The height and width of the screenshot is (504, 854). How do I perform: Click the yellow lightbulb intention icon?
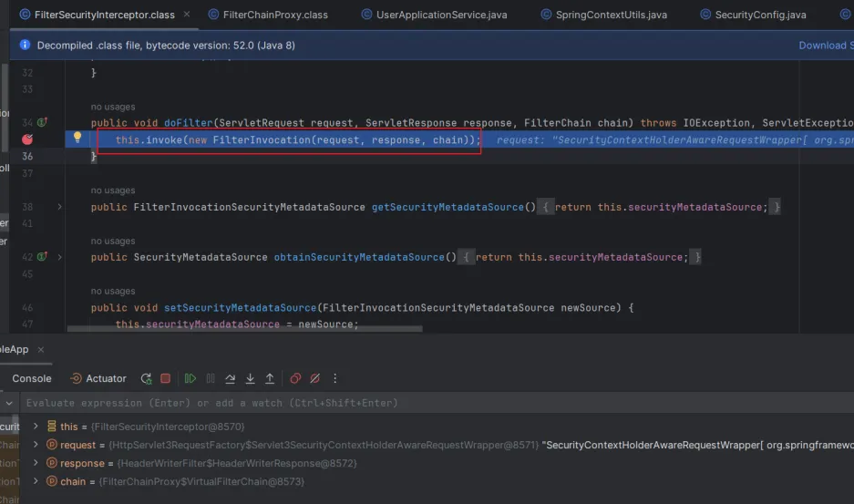[77, 138]
